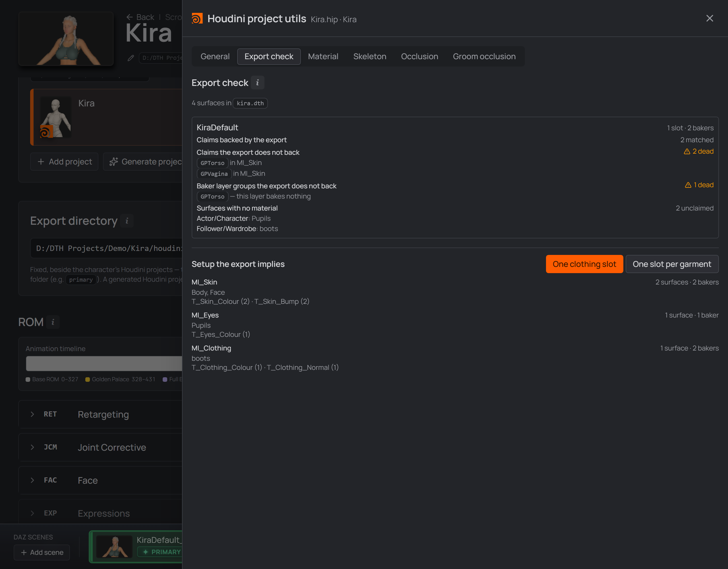This screenshot has height=569, width=728.
Task: Click the MI_Skin material entry
Action: 204,282
